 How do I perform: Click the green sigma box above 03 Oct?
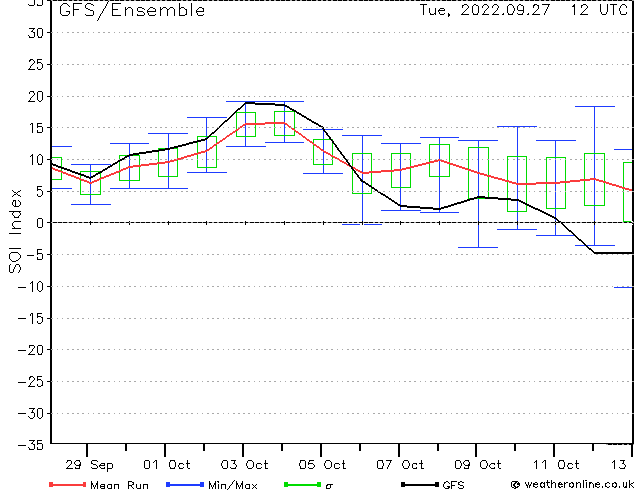coord(246,125)
